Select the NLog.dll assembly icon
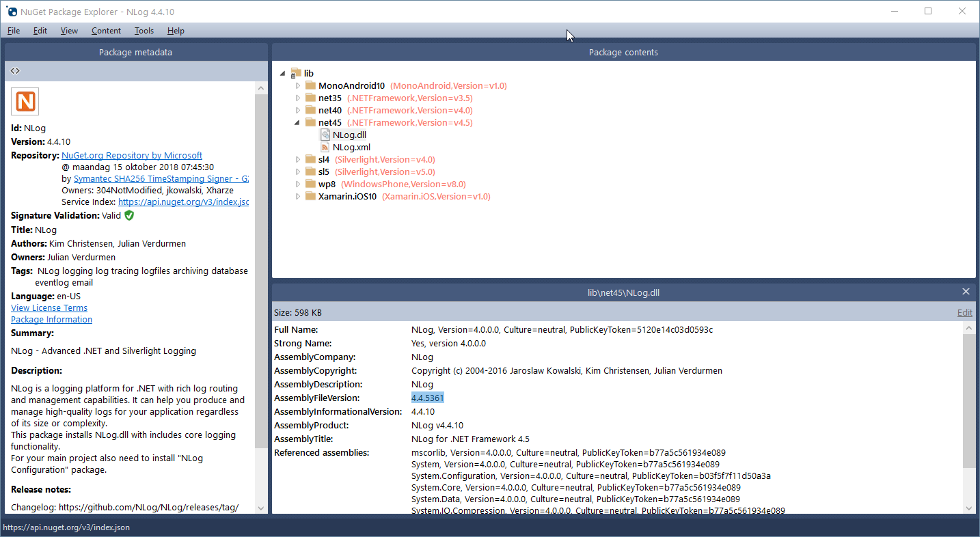The width and height of the screenshot is (980, 537). pos(325,135)
